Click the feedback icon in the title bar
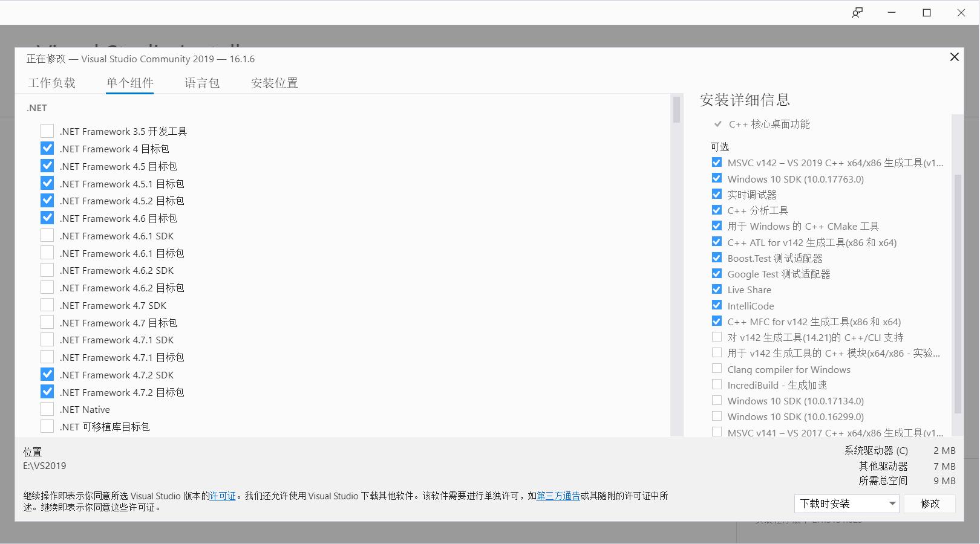 click(857, 13)
